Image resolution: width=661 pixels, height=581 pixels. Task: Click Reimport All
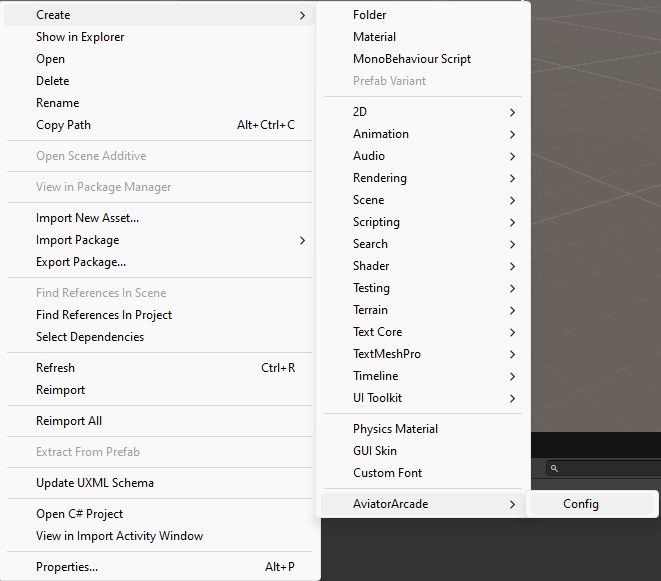(x=159, y=421)
